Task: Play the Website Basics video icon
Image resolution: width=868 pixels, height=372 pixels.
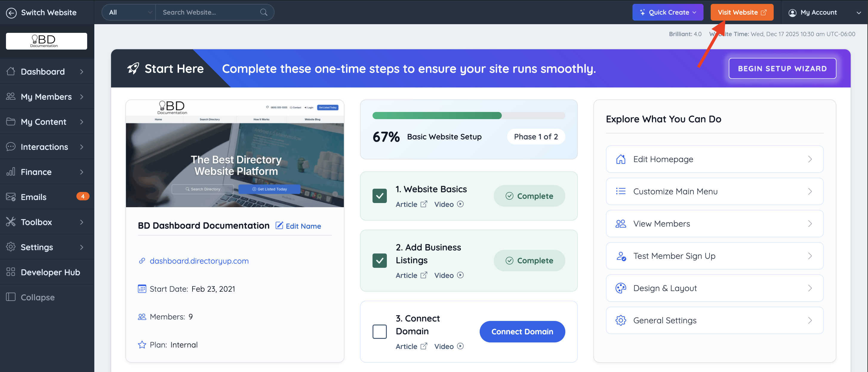Action: click(460, 204)
